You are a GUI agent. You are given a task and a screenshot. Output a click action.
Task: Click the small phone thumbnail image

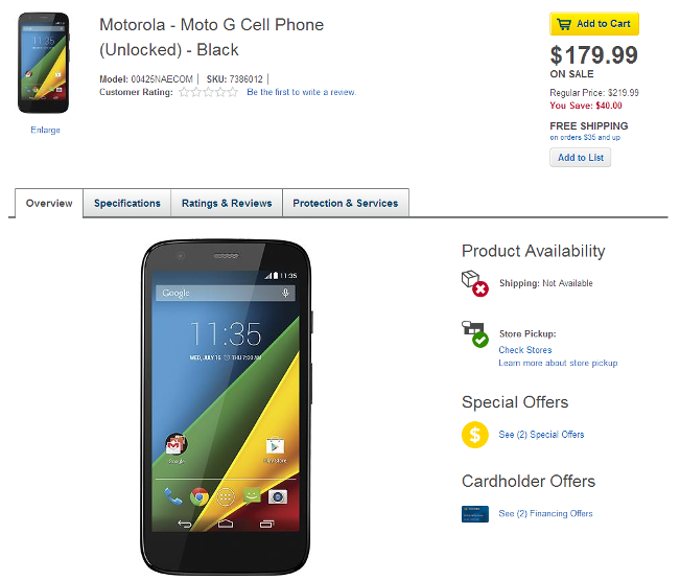pyautogui.click(x=44, y=63)
